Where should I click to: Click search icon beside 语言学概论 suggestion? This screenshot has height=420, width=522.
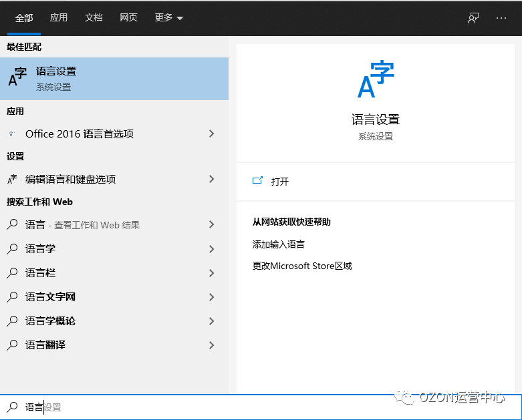pyautogui.click(x=12, y=321)
